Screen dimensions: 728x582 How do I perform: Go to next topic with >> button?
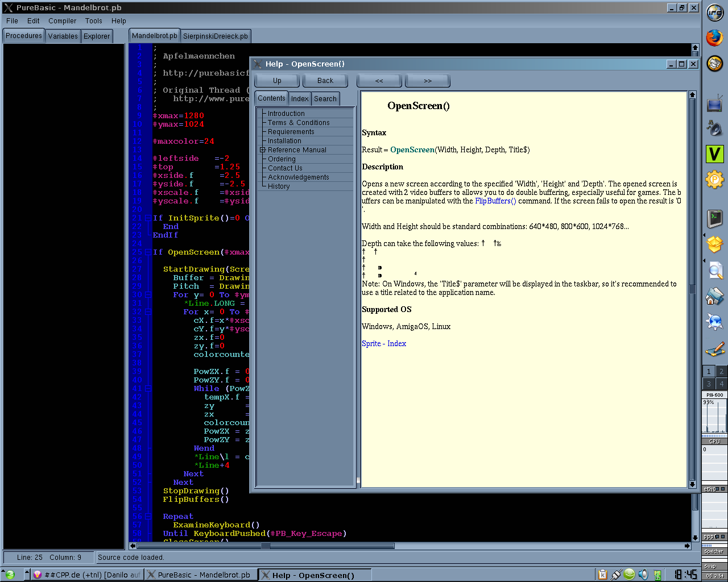click(x=428, y=81)
